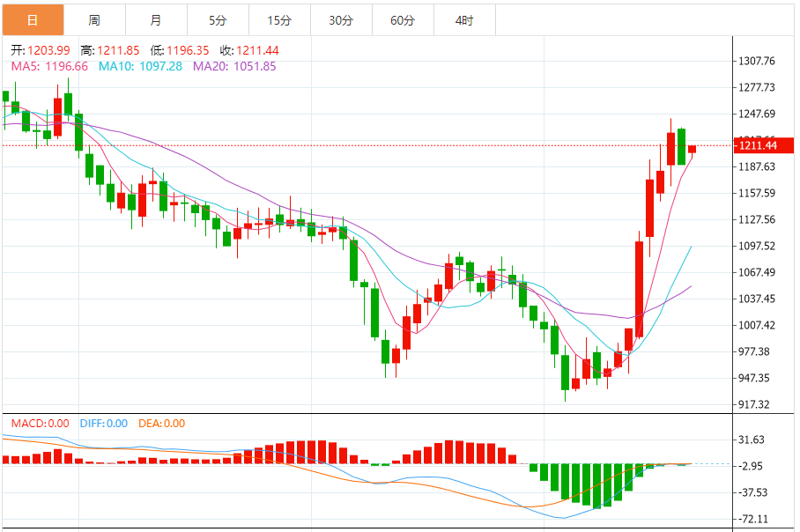Open the 30分 timeframe tab

click(x=341, y=20)
